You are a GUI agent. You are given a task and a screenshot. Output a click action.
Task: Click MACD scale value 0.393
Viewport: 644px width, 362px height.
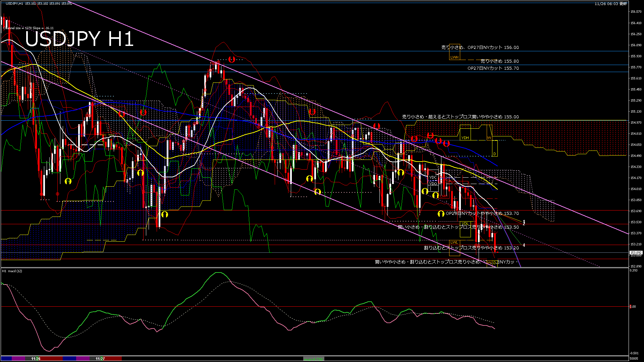point(634,270)
